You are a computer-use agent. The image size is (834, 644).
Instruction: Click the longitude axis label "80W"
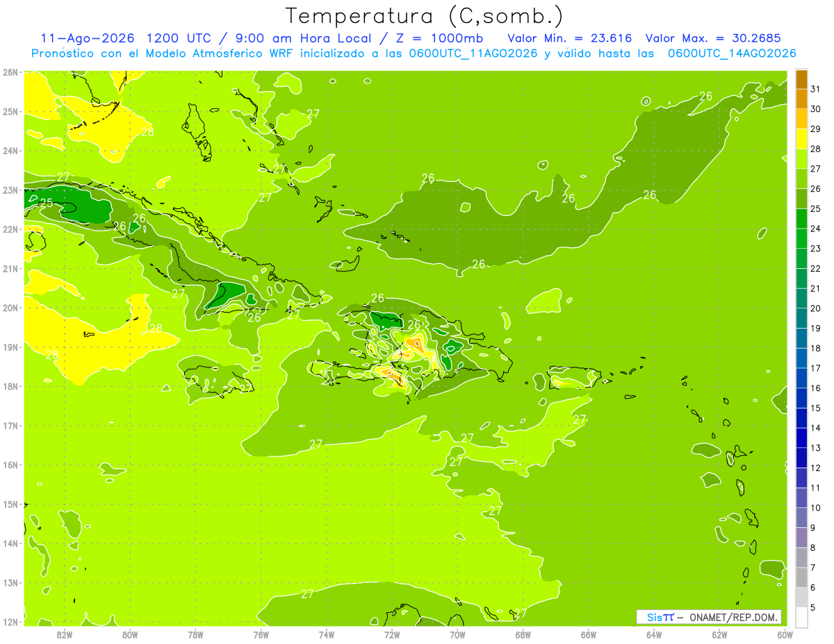click(130, 634)
